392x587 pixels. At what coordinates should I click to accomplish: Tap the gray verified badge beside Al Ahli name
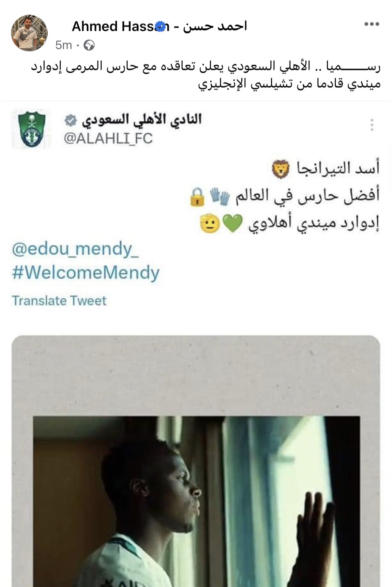pos(70,120)
